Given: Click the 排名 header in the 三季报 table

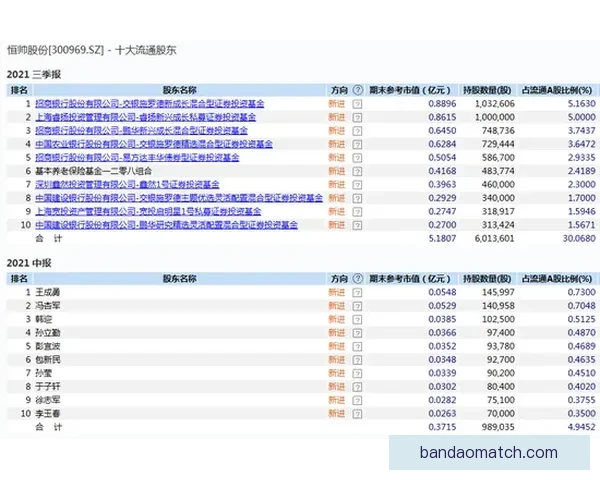Looking at the screenshot, I should coord(19,90).
